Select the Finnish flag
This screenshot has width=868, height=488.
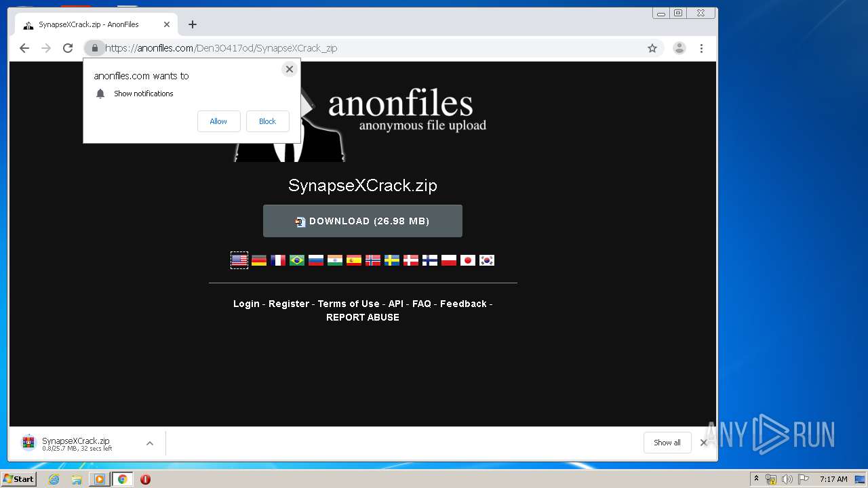pyautogui.click(x=430, y=260)
